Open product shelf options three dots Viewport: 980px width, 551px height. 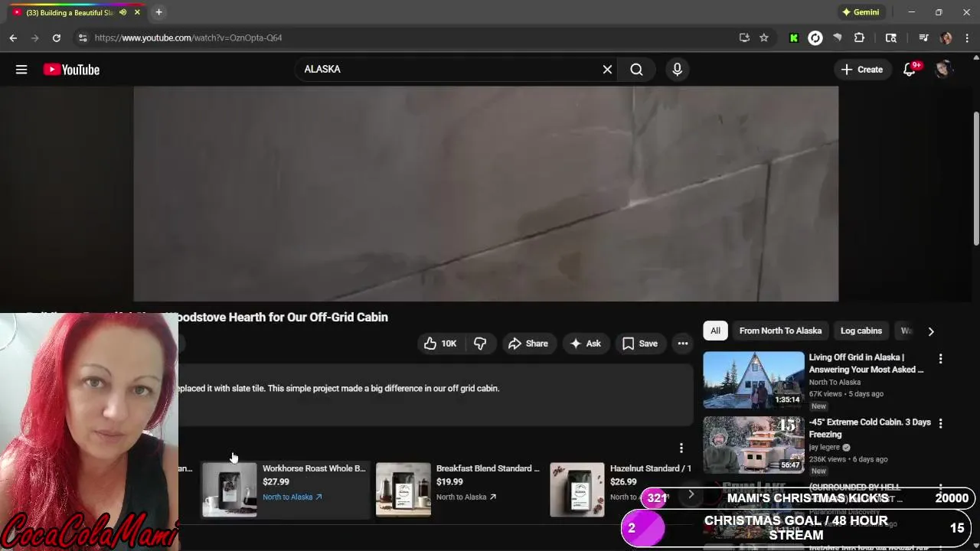(x=681, y=448)
